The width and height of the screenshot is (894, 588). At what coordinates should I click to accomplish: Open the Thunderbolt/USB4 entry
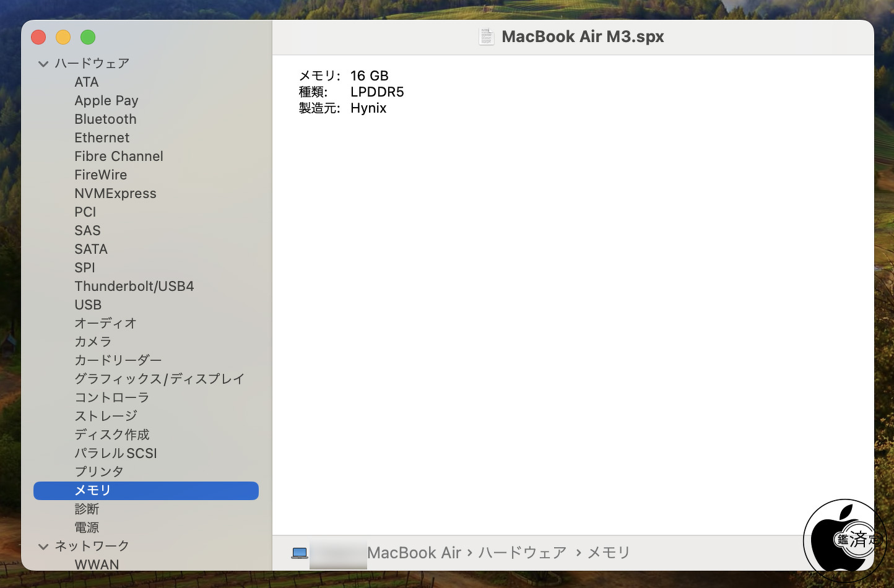pyautogui.click(x=134, y=286)
